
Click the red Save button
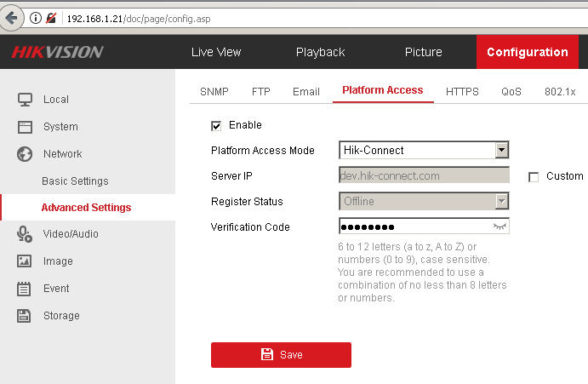[281, 354]
